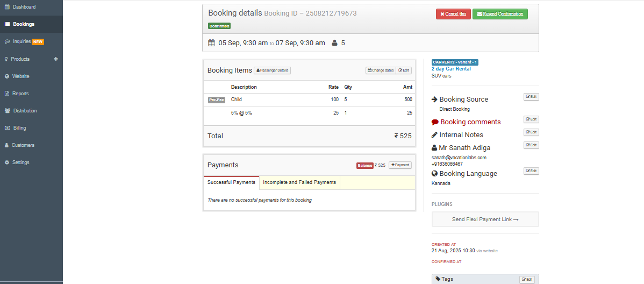644x284 pixels.
Task: Select the Successful Payments tab
Action: (231, 182)
